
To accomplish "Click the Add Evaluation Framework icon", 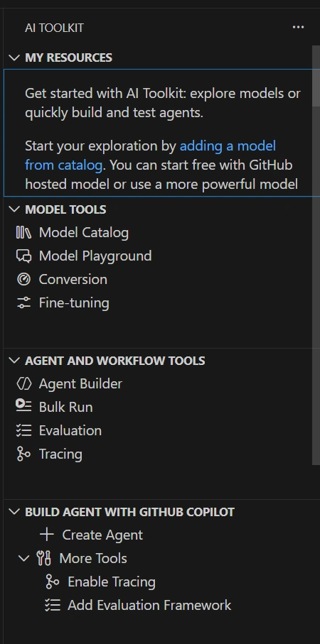I will point(52,605).
